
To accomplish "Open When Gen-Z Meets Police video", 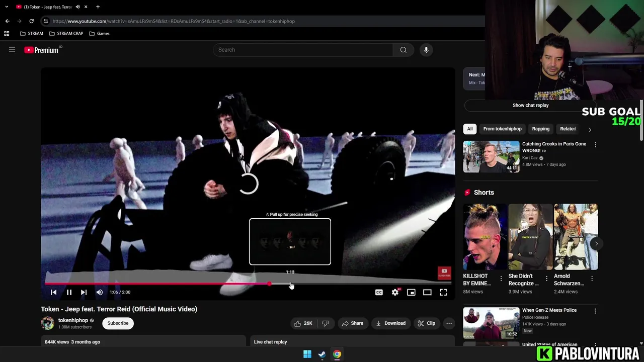I will [491, 322].
